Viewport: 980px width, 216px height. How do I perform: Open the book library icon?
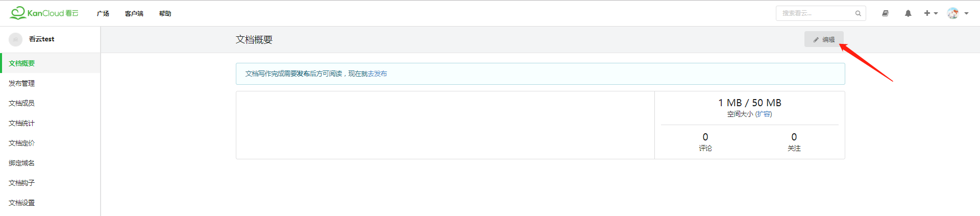point(886,13)
